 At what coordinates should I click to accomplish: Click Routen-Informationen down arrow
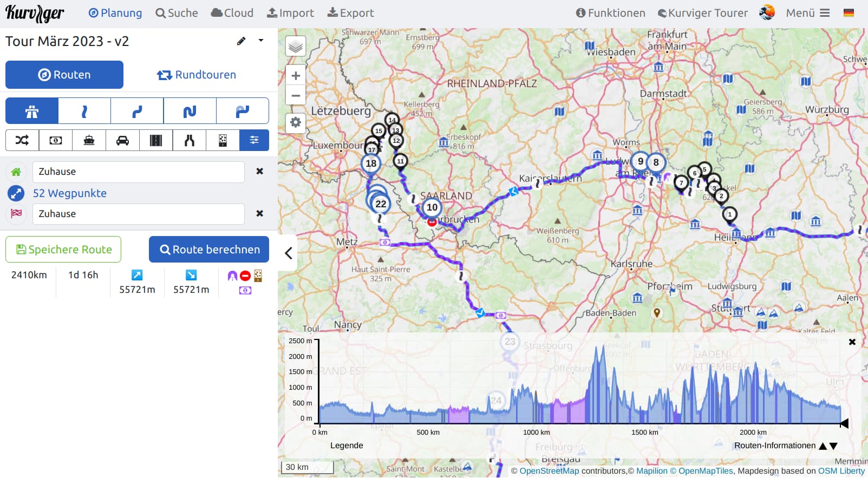(x=833, y=446)
